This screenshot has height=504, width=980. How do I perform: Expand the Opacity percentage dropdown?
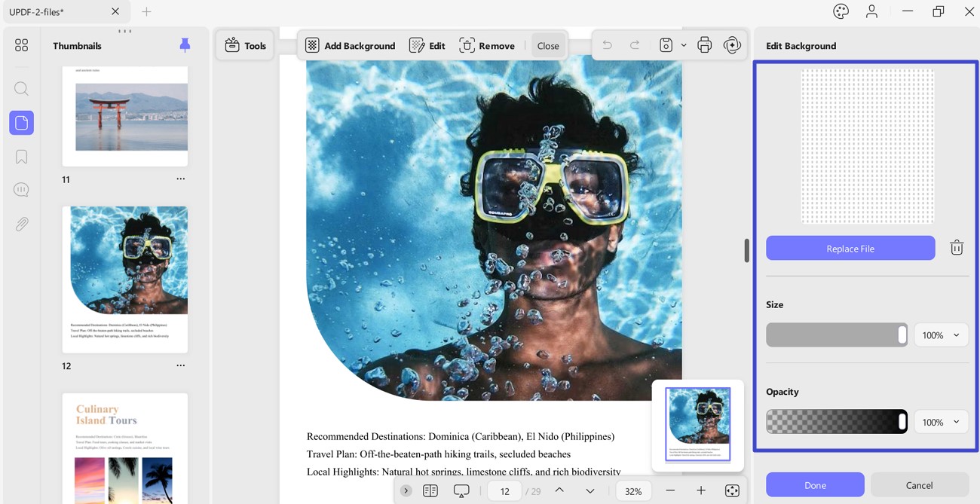[941, 422]
